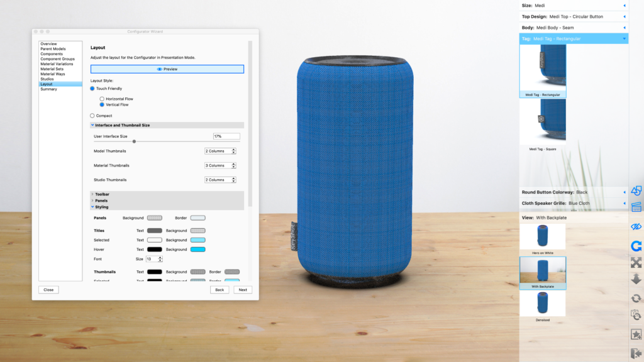Select the Touch Friendly radio button
The width and height of the screenshot is (644, 362).
[x=92, y=89]
